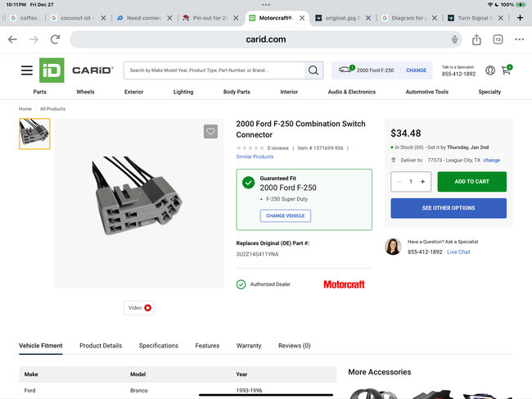Viewport: 532px width, 399px height.
Task: Click the search magnifier icon
Action: click(313, 70)
